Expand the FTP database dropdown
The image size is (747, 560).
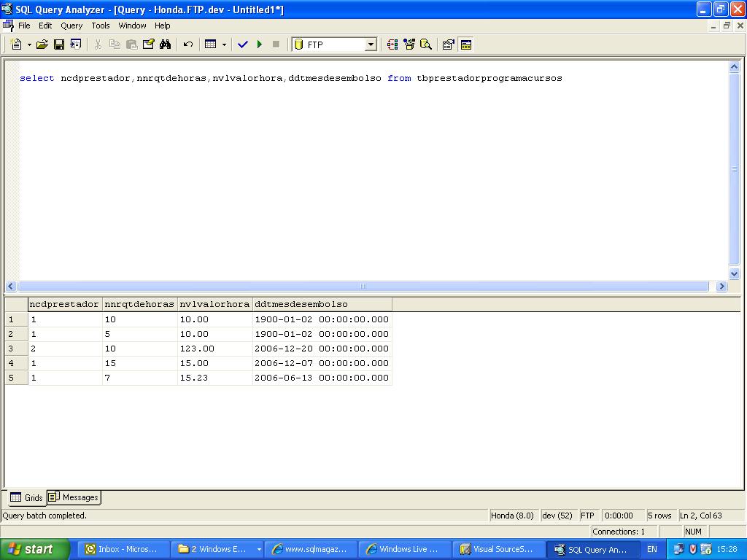tap(371, 44)
